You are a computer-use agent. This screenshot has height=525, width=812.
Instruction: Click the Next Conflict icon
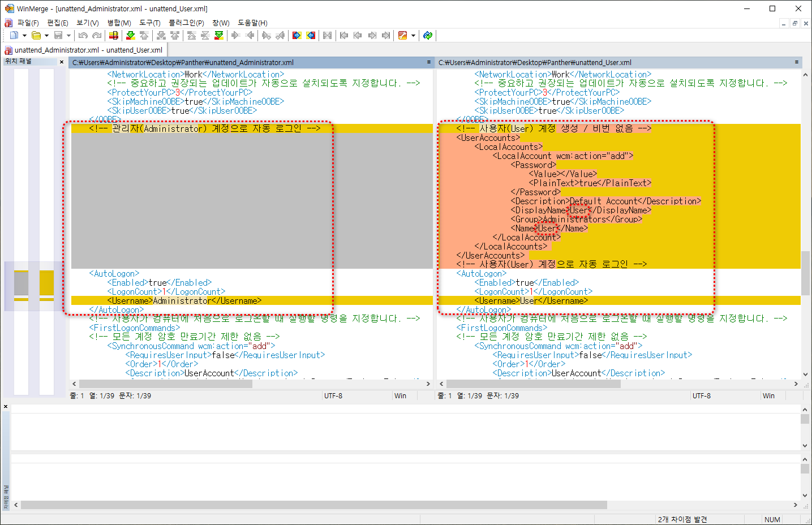(x=161, y=35)
